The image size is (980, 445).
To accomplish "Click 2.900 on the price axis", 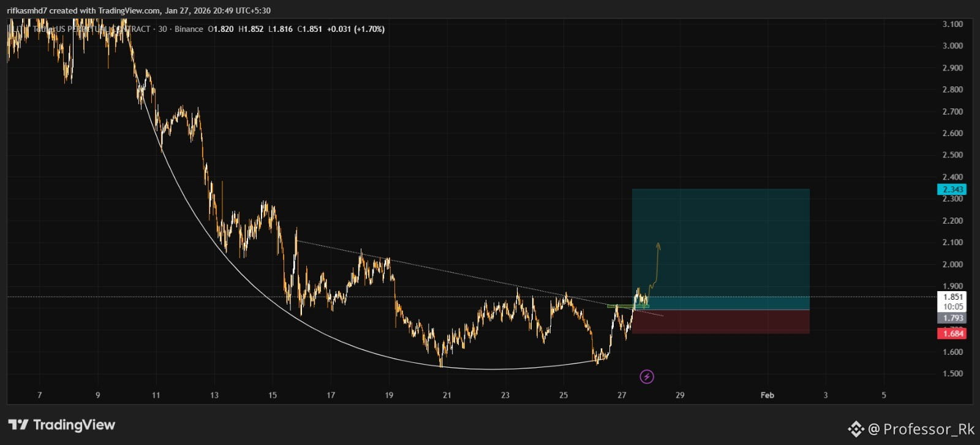I will coord(952,68).
